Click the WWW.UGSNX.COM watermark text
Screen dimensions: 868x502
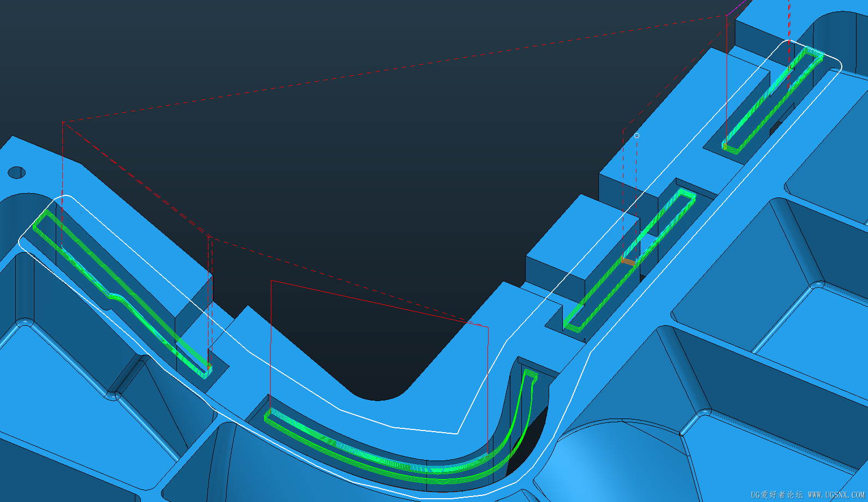click(836, 494)
